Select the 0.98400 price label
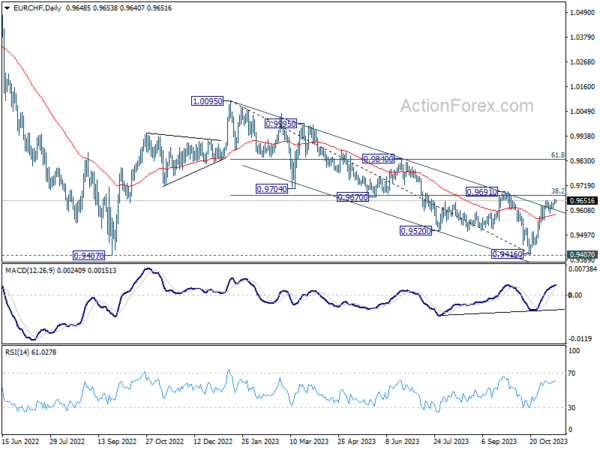This screenshot has height=450, width=600. pyautogui.click(x=378, y=159)
